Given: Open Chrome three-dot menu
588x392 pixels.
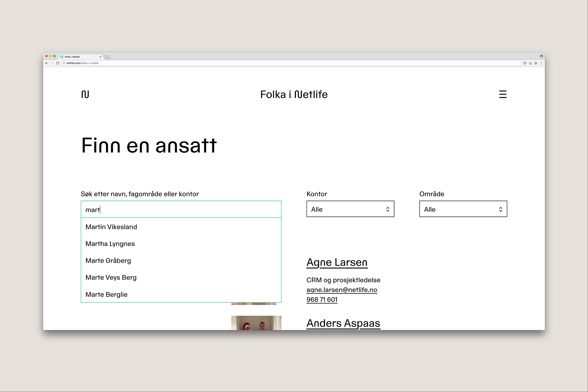Looking at the screenshot, I should (541, 63).
